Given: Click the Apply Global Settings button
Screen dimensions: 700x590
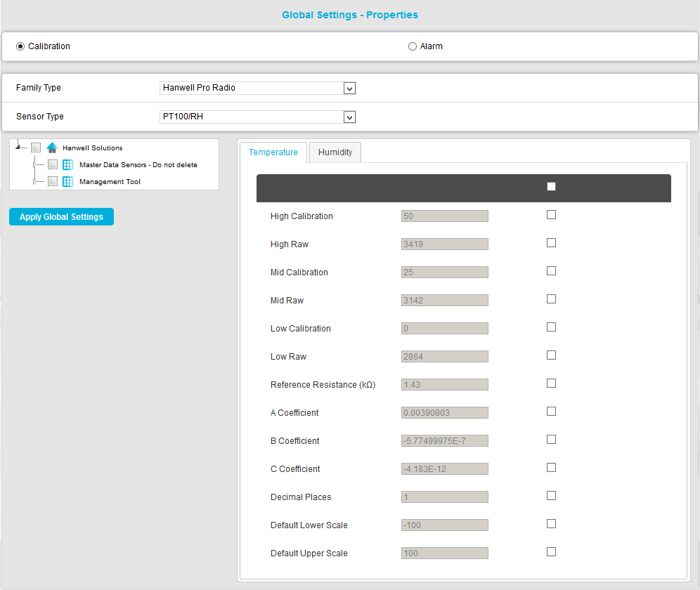Looking at the screenshot, I should 61,217.
